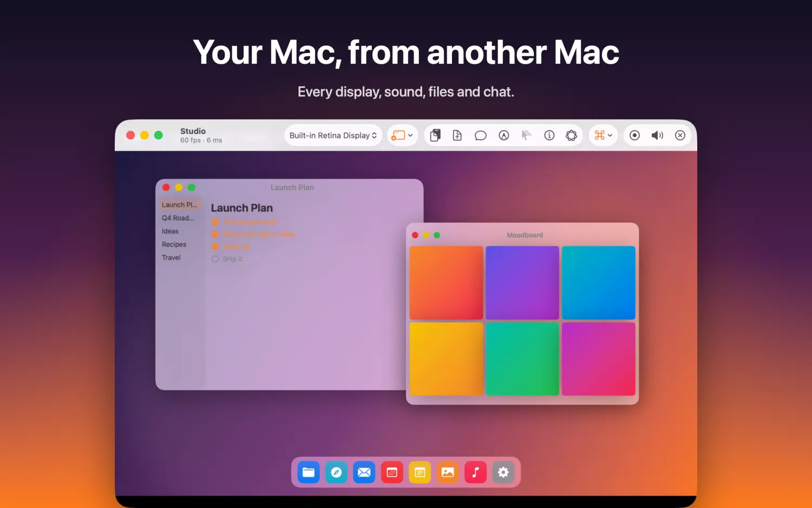This screenshot has width=812, height=508.
Task: Mute remote sound using speaker icon
Action: click(x=657, y=135)
